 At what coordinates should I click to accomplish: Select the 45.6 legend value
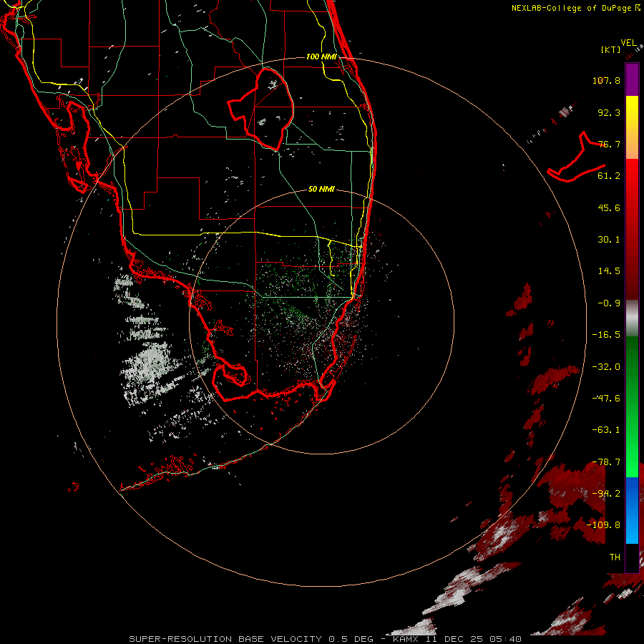(x=609, y=208)
